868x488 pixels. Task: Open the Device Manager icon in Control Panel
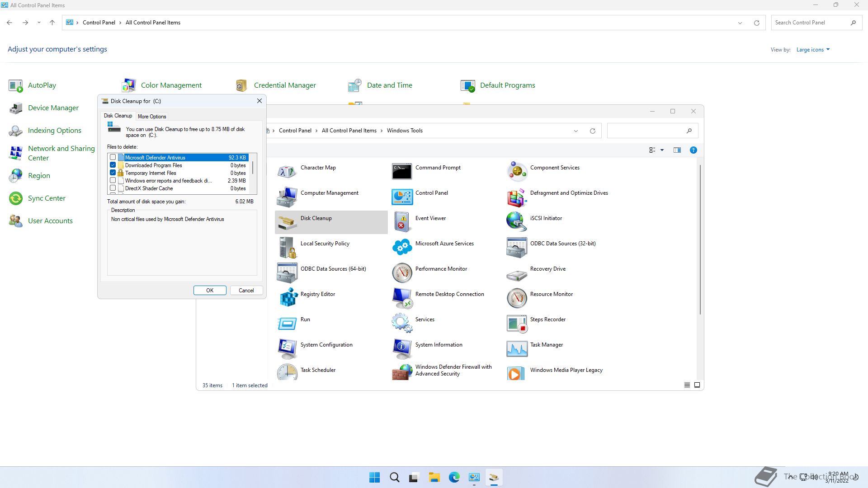(x=16, y=108)
